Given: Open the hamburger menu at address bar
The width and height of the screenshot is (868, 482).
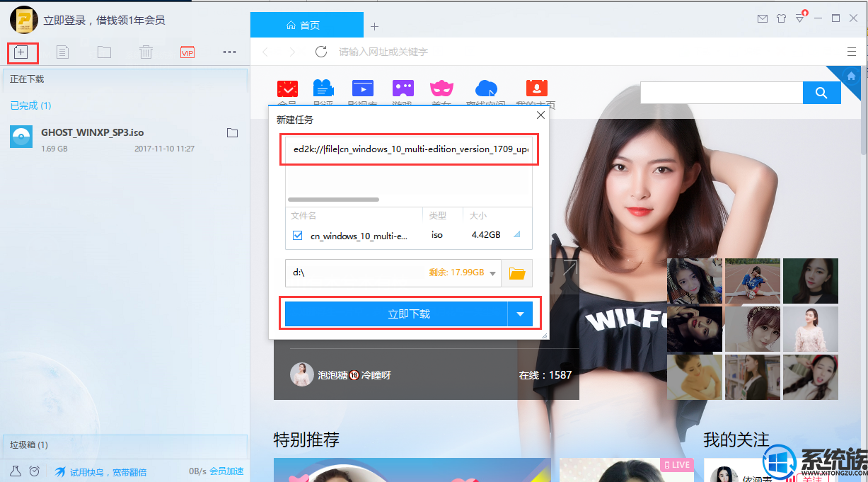Looking at the screenshot, I should [x=852, y=52].
